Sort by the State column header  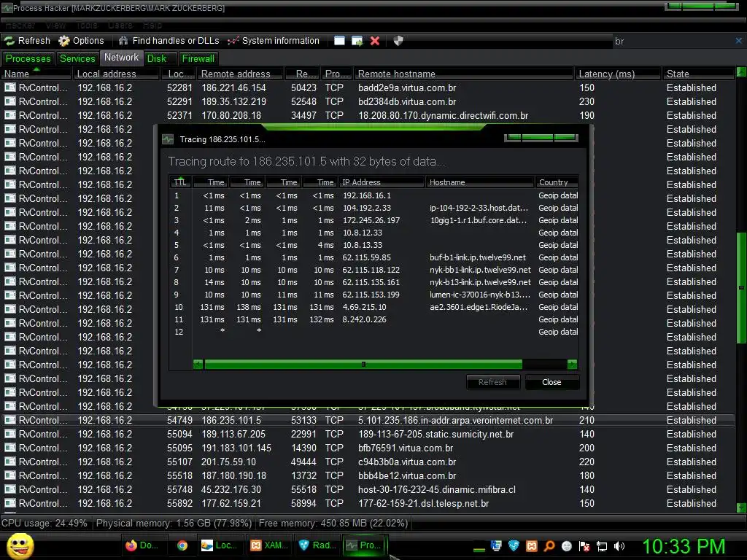point(699,74)
